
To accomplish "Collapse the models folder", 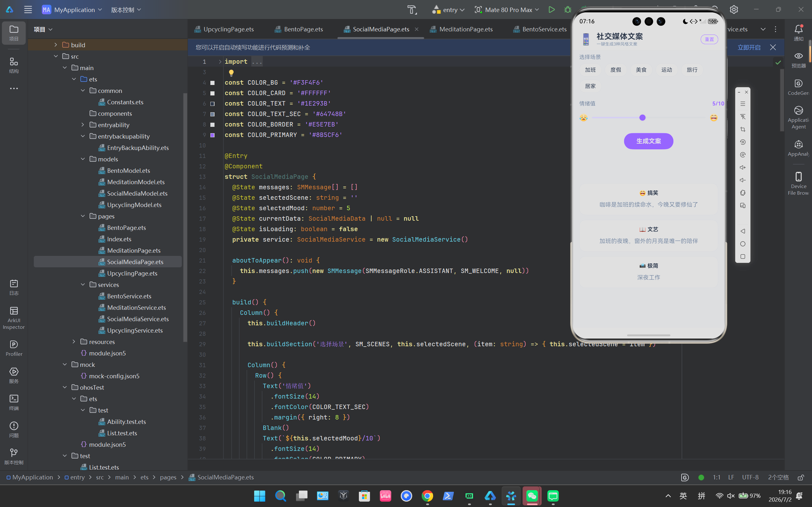I will (83, 159).
